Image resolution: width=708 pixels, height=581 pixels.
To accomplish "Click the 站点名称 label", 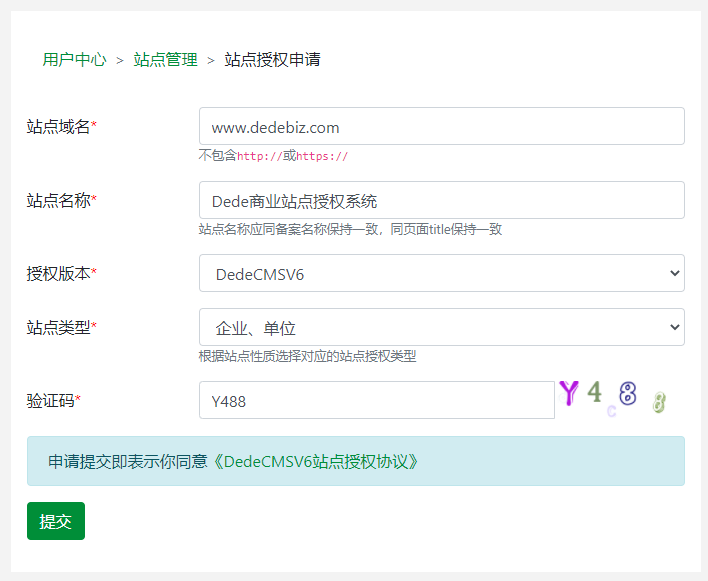I will (x=61, y=200).
